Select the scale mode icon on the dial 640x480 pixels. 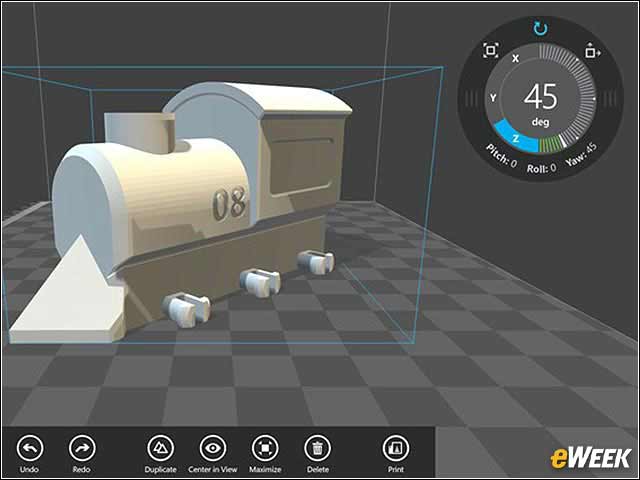coord(491,50)
